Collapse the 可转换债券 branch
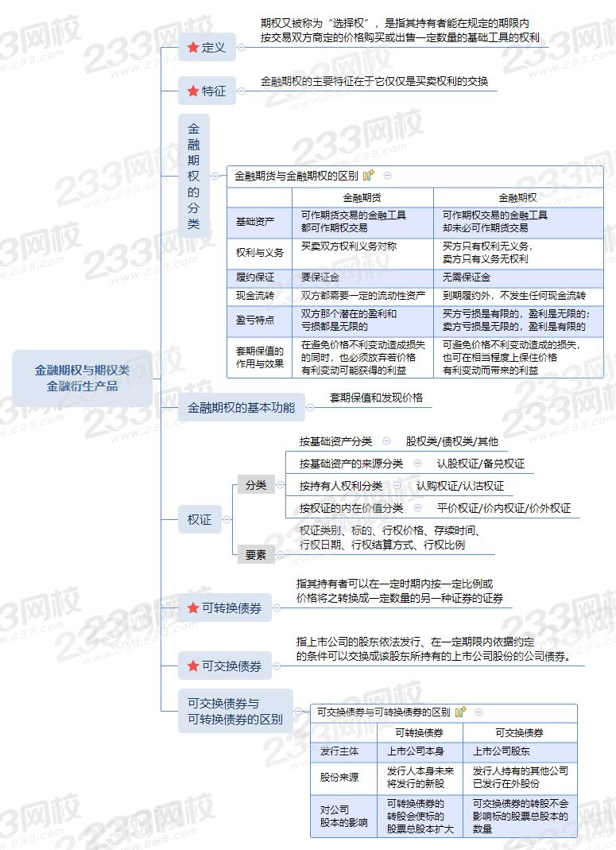The height and width of the screenshot is (850, 616). (277, 607)
